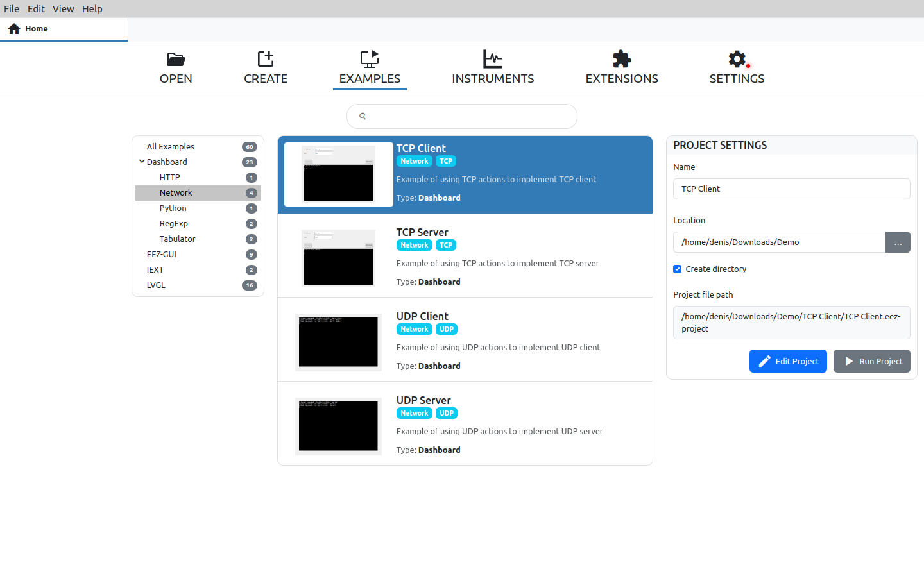The height and width of the screenshot is (583, 924).
Task: Toggle the Create directory checkbox
Action: 678,269
